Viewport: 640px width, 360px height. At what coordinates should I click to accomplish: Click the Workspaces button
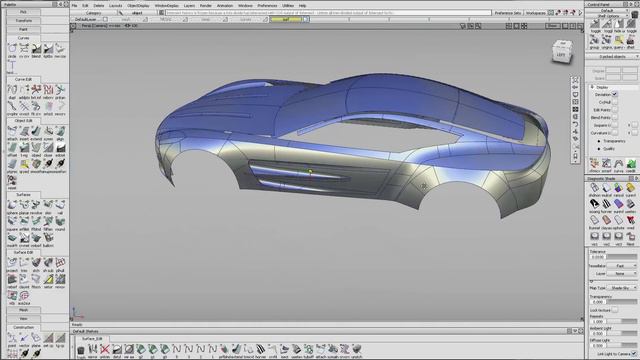(536, 13)
